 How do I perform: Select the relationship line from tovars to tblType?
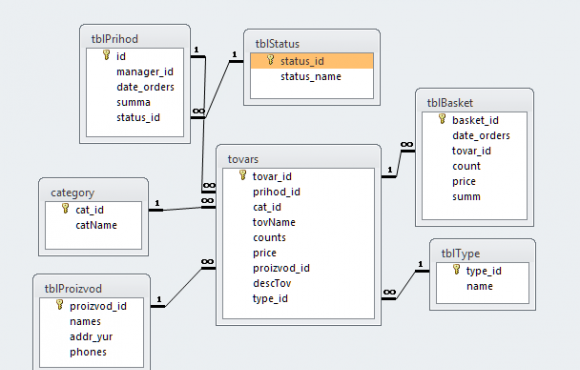(405, 285)
